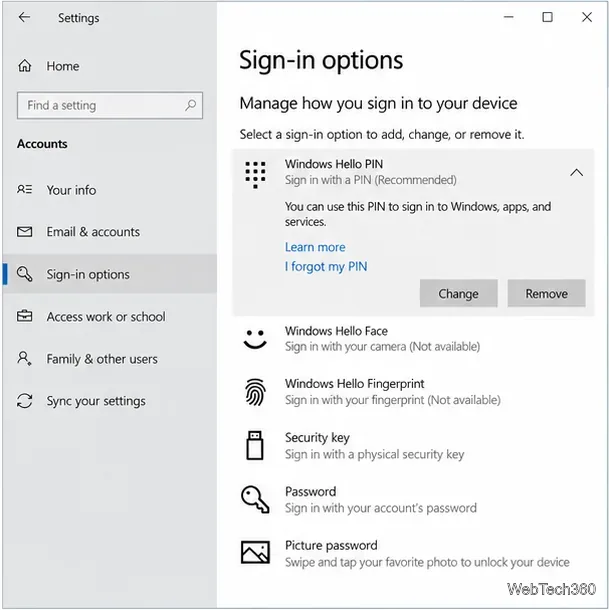Open Sync your settings page

click(110, 401)
